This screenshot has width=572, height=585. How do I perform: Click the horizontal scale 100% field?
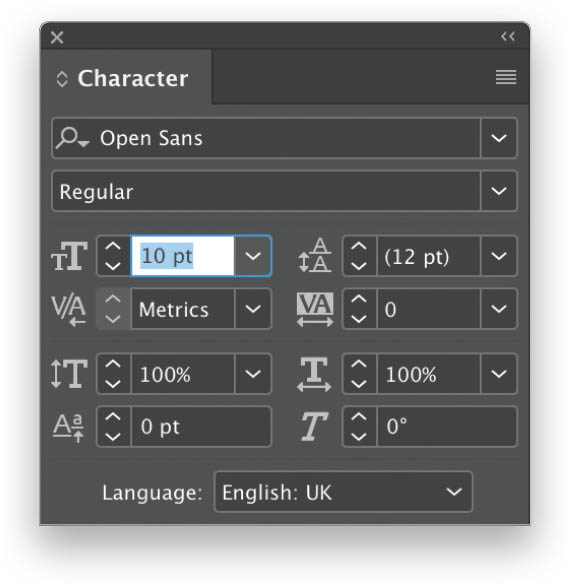tap(429, 374)
